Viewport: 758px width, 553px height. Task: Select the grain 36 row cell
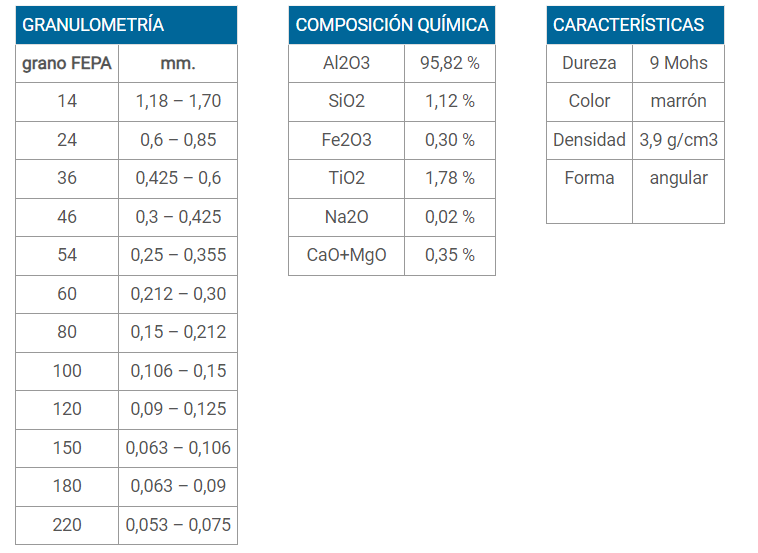(x=67, y=178)
